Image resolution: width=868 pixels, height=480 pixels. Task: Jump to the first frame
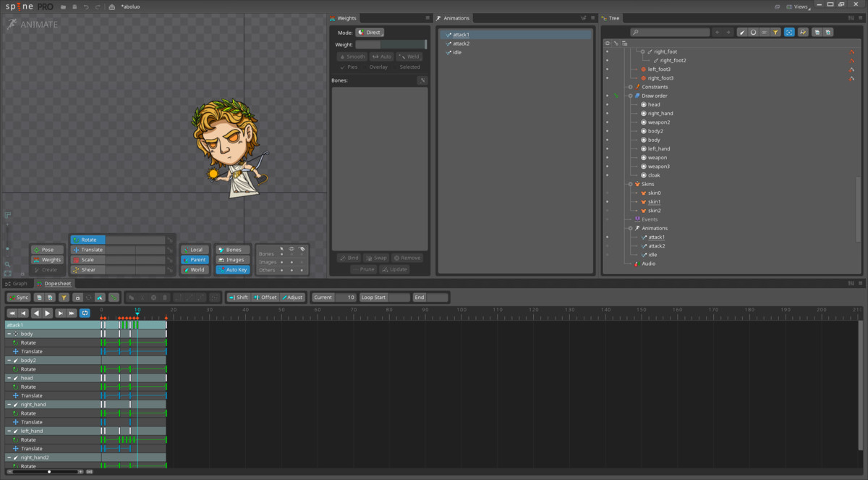pos(12,313)
